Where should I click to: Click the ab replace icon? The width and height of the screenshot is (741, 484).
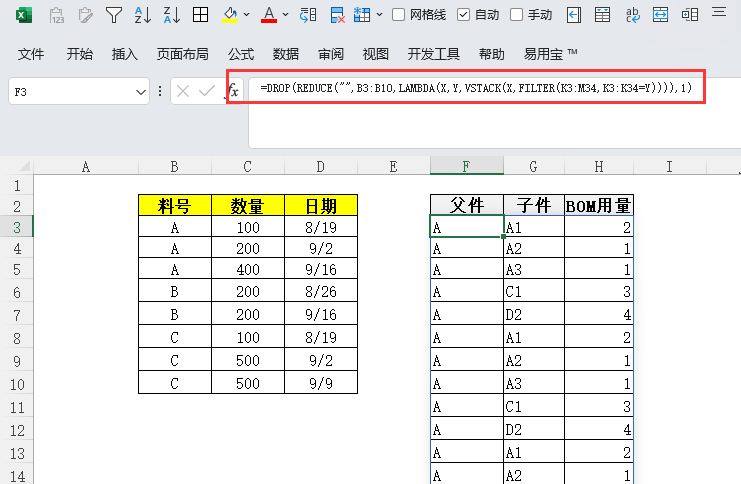pyautogui.click(x=632, y=15)
